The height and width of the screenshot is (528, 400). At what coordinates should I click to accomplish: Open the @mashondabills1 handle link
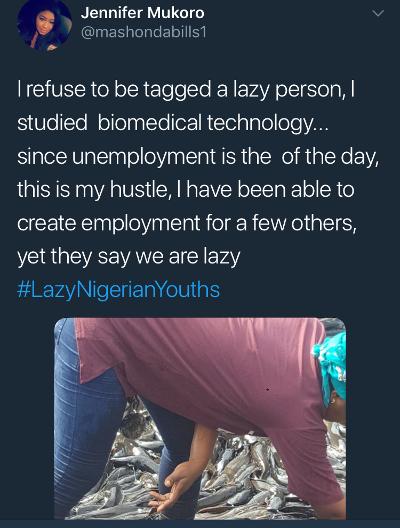click(x=143, y=32)
